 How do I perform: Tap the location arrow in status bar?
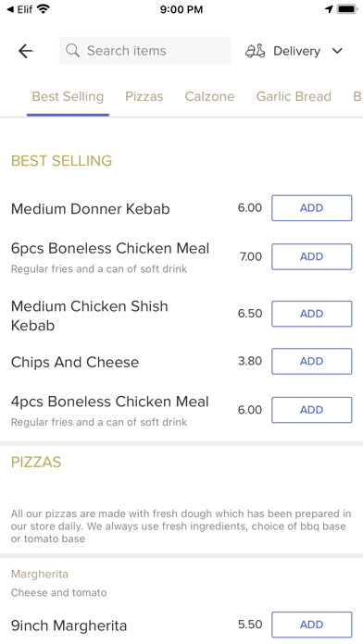pyautogui.click(x=329, y=8)
